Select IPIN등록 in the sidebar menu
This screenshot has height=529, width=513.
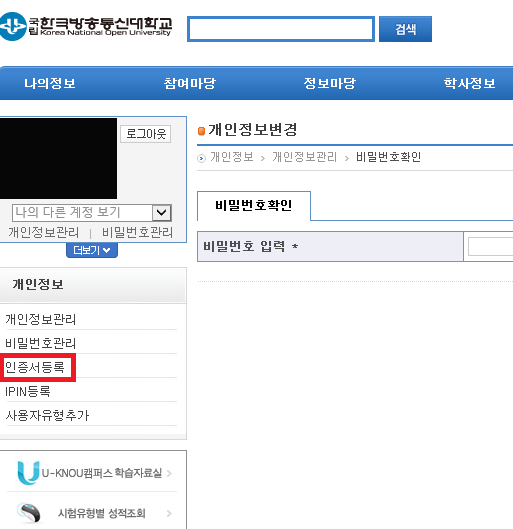coord(28,391)
